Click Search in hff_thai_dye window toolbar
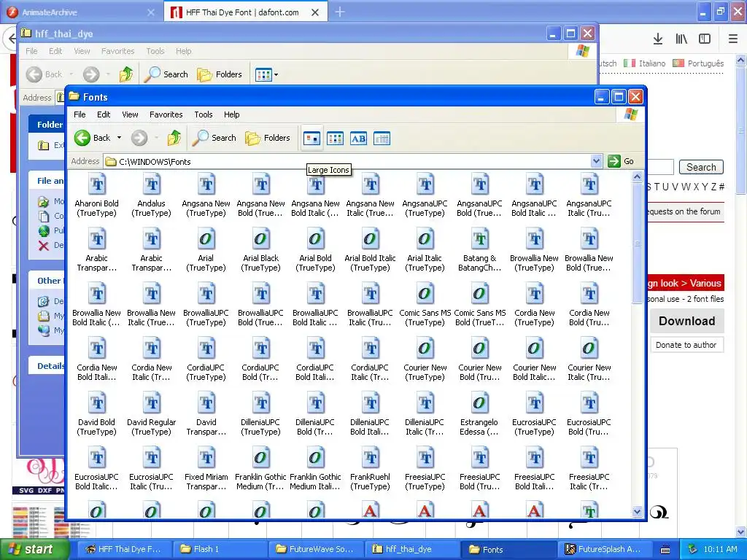 pos(166,74)
